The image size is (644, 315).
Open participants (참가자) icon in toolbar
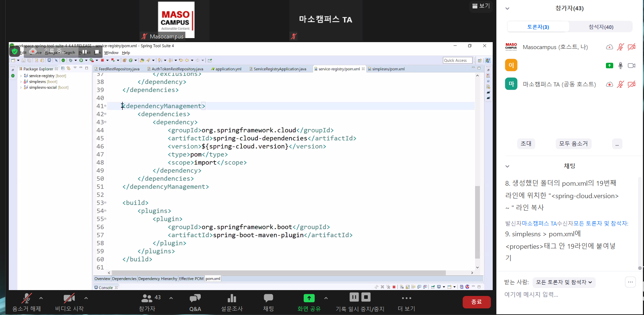click(x=147, y=299)
